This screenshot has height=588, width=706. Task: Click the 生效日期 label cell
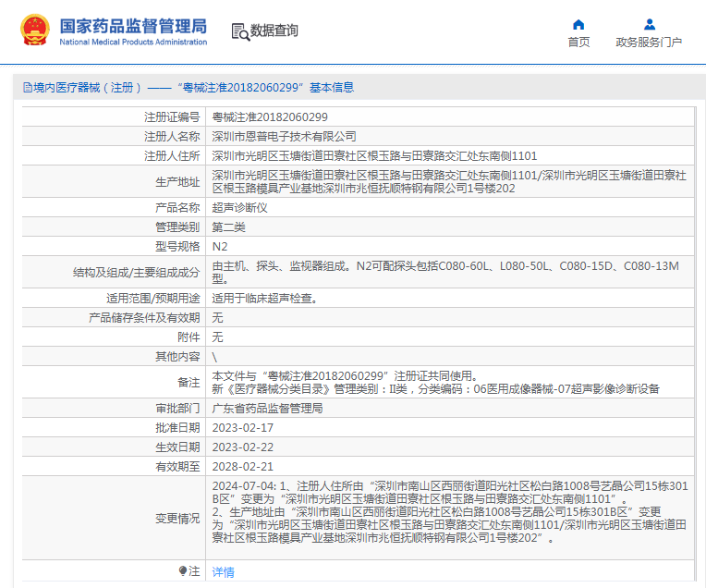tap(114, 447)
